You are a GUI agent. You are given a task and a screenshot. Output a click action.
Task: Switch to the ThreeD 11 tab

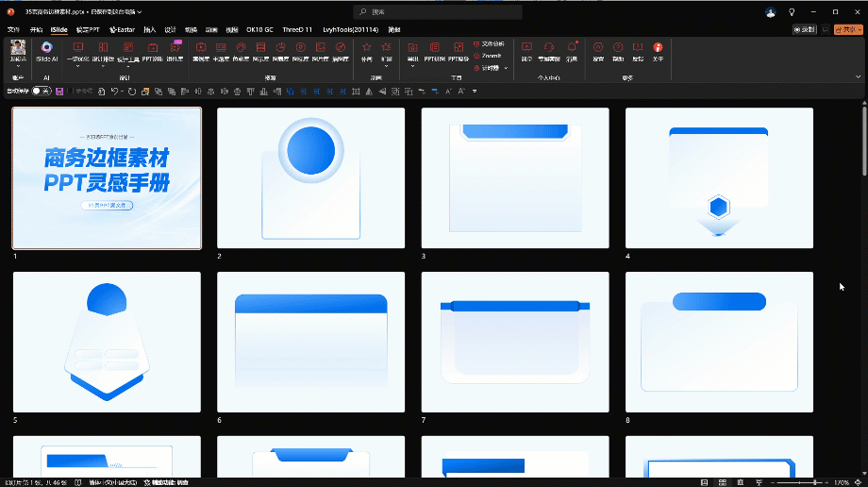(x=297, y=29)
